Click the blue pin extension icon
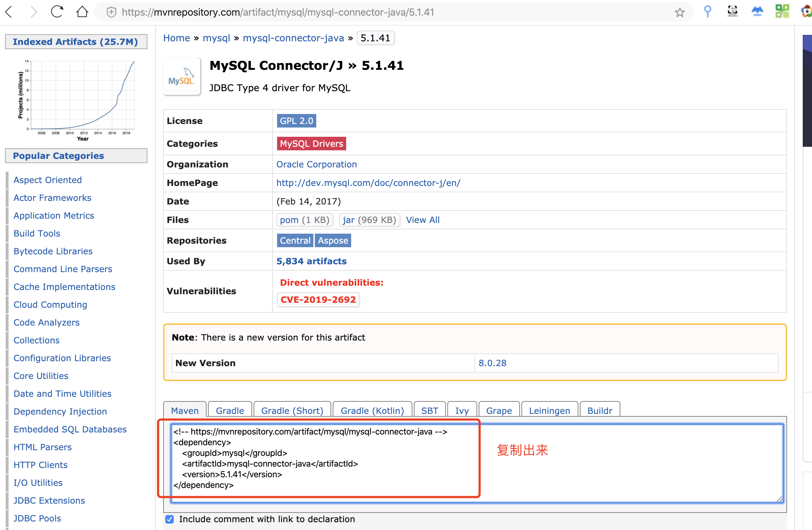This screenshot has height=530, width=812. coord(707,11)
